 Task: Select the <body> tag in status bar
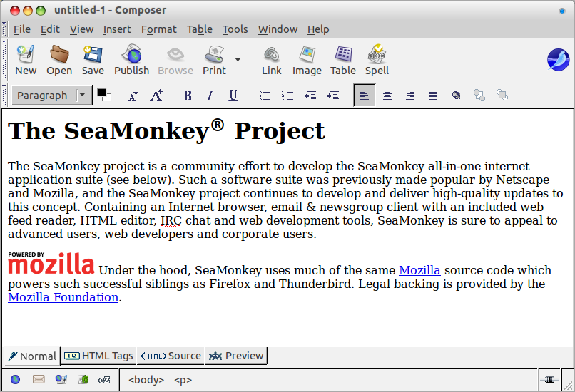click(146, 380)
